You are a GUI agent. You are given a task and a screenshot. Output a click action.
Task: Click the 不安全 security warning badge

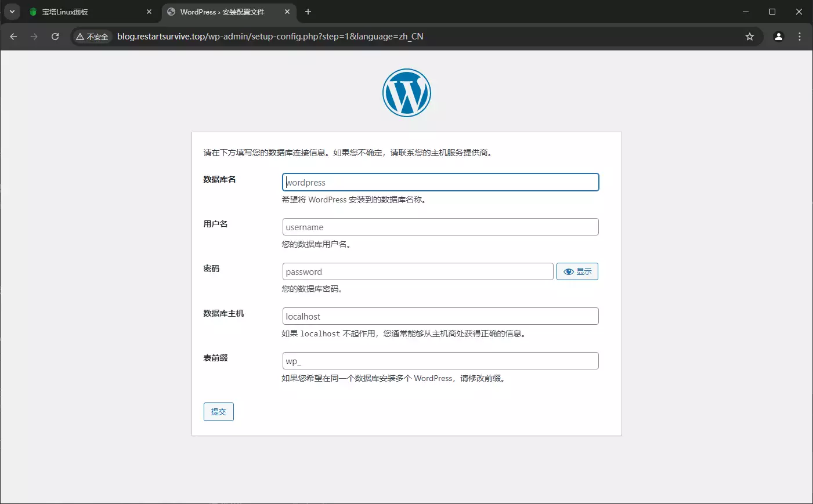[x=92, y=37]
